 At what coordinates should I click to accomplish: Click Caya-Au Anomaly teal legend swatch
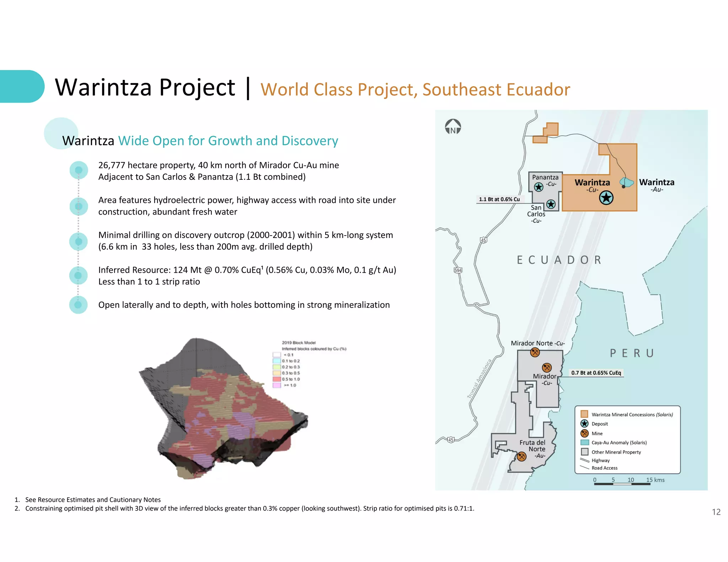pos(584,443)
